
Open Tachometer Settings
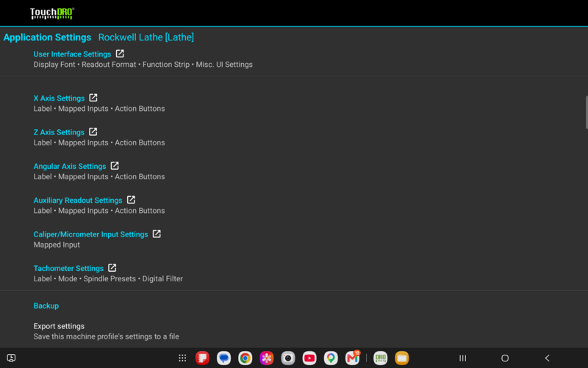(x=68, y=269)
